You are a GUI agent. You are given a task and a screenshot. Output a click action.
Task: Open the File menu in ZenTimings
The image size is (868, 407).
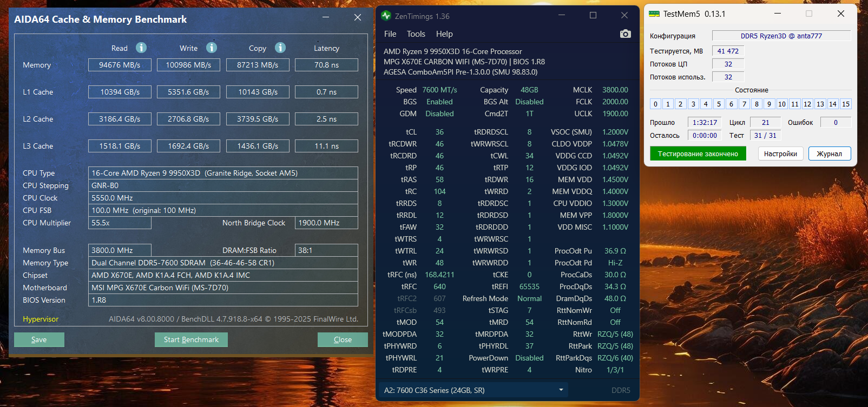[390, 34]
